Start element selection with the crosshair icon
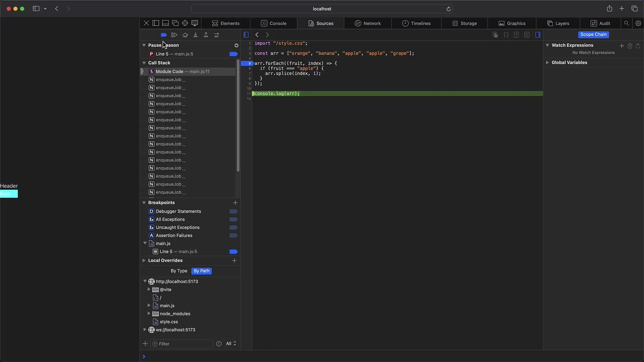Viewport: 644px width, 362px height. pyautogui.click(x=185, y=23)
